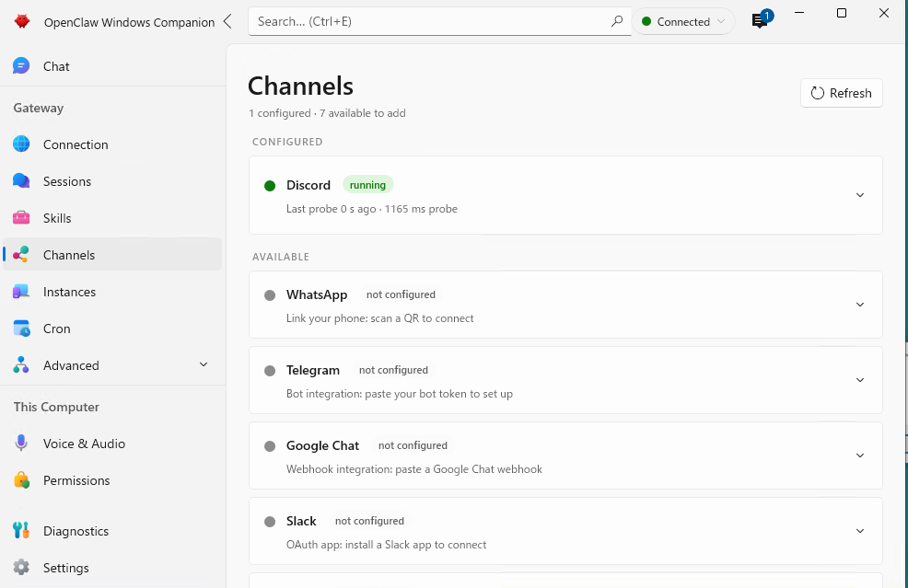The width and height of the screenshot is (908, 588).
Task: Click the Diagnostics tools icon
Action: (21, 530)
